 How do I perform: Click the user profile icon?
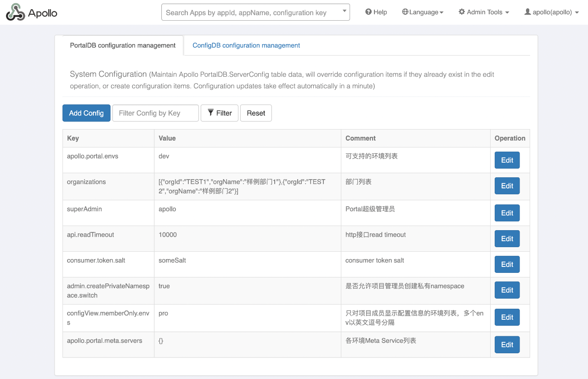(x=527, y=12)
